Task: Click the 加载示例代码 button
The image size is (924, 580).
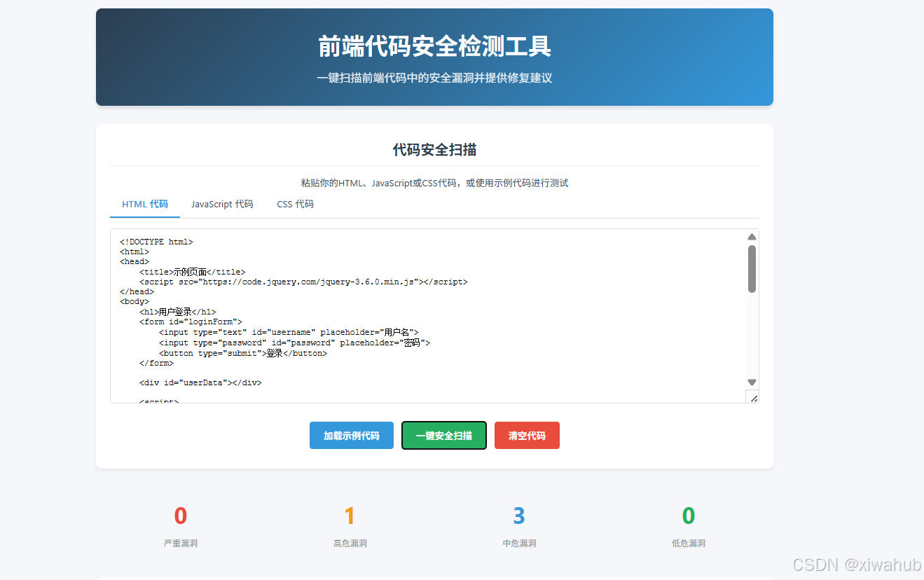Action: (352, 436)
